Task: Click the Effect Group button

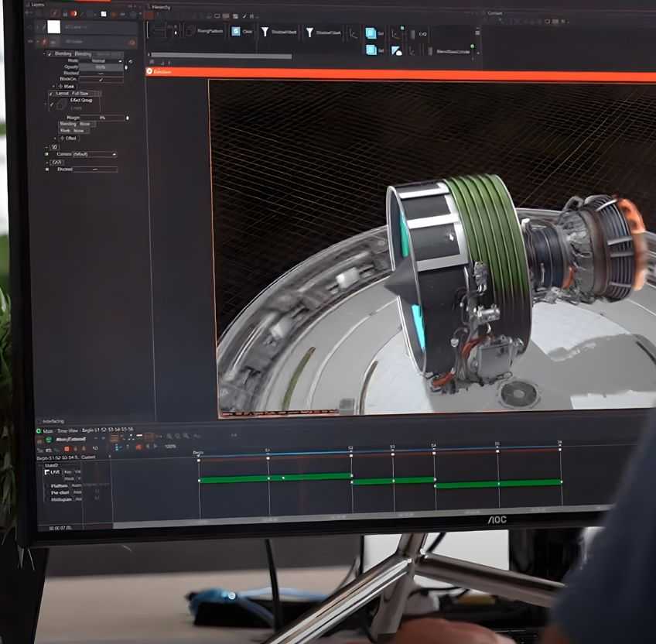Action: pyautogui.click(x=81, y=101)
